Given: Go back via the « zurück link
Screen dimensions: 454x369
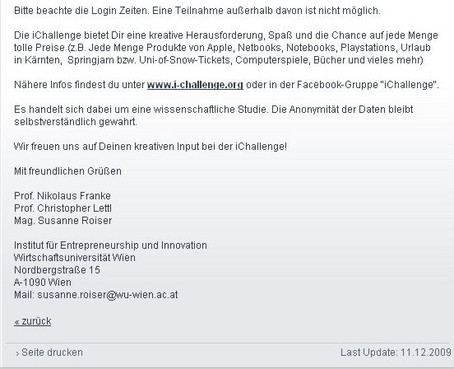Looking at the screenshot, I should pos(33,321).
